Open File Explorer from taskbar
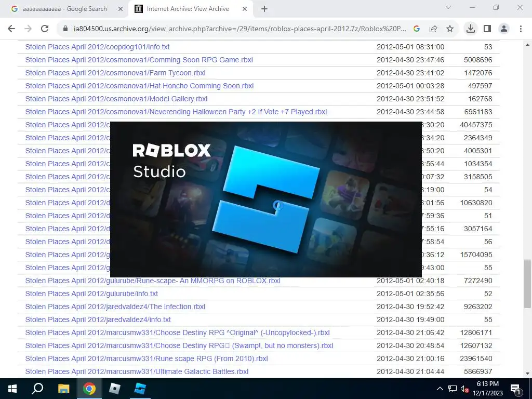The image size is (532, 399). coord(63,389)
